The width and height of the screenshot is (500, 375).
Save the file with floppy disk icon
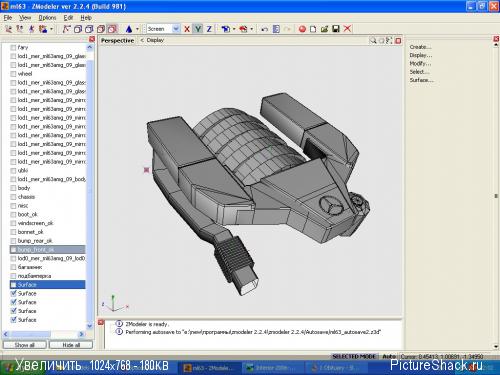point(336,29)
